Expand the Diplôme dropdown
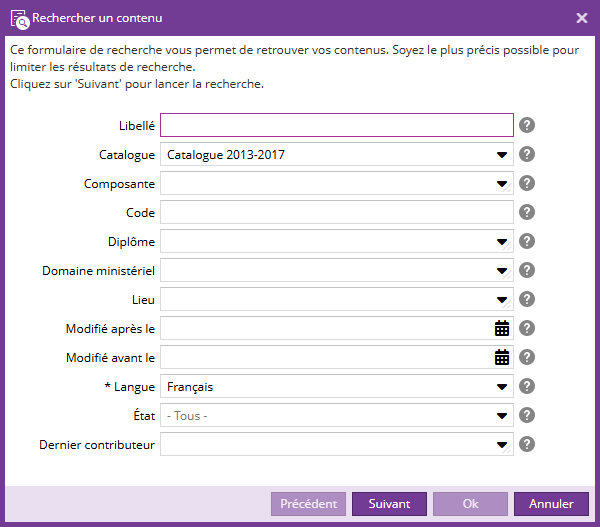The width and height of the screenshot is (600, 527). tap(501, 242)
